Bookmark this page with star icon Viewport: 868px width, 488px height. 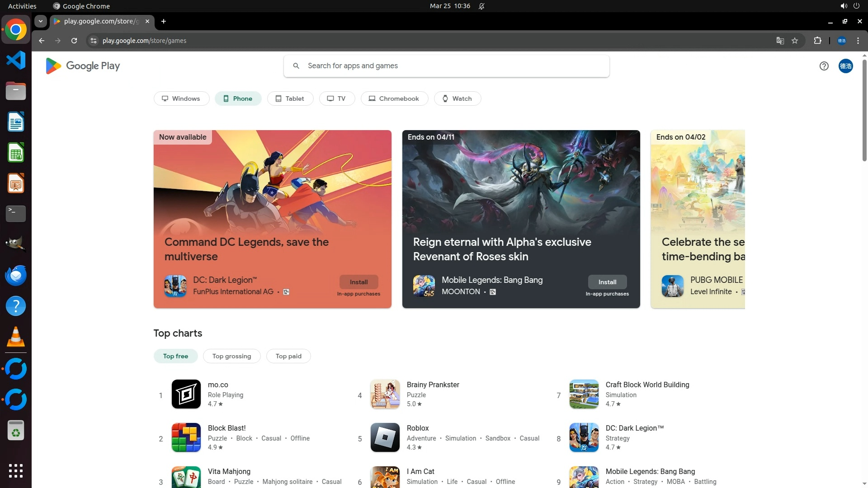pyautogui.click(x=795, y=41)
